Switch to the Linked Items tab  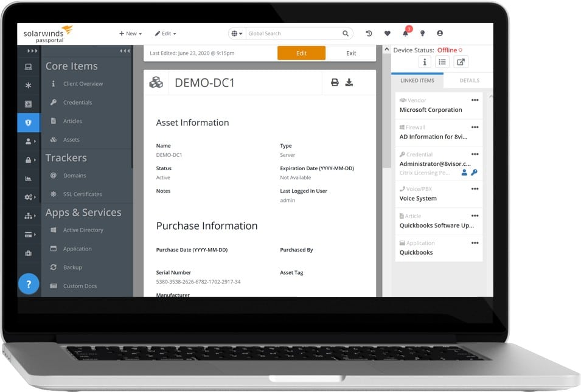417,80
